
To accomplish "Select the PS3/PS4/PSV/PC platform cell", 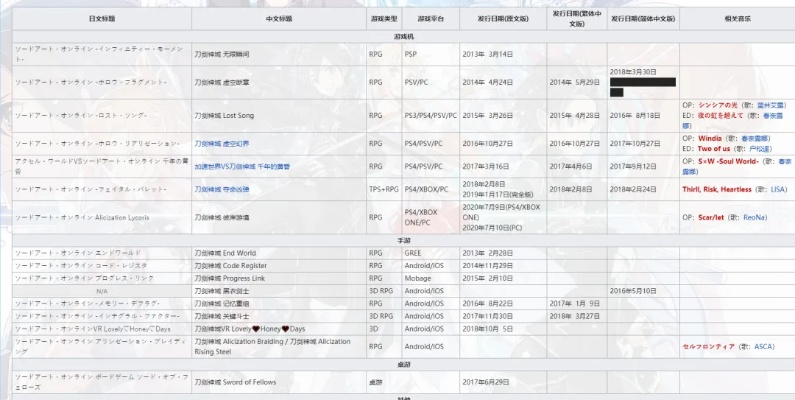I will point(430,116).
